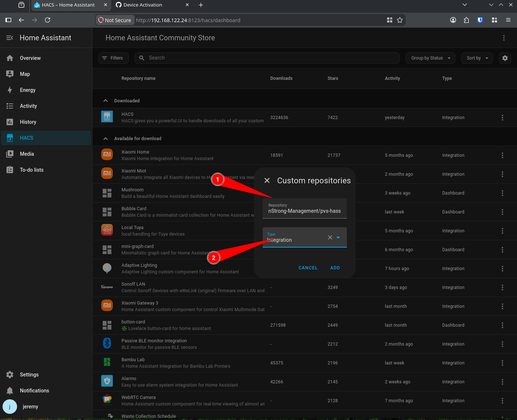Click the Repository input field
Image resolution: width=517 pixels, height=420 pixels.
[305, 208]
